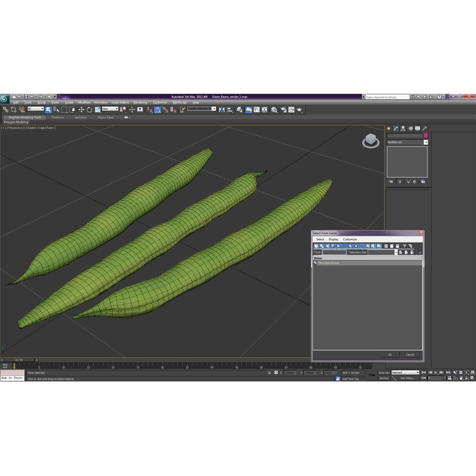Viewport: 476px width, 476px height.
Task: Open the Graph Editors menu
Action: 120,103
